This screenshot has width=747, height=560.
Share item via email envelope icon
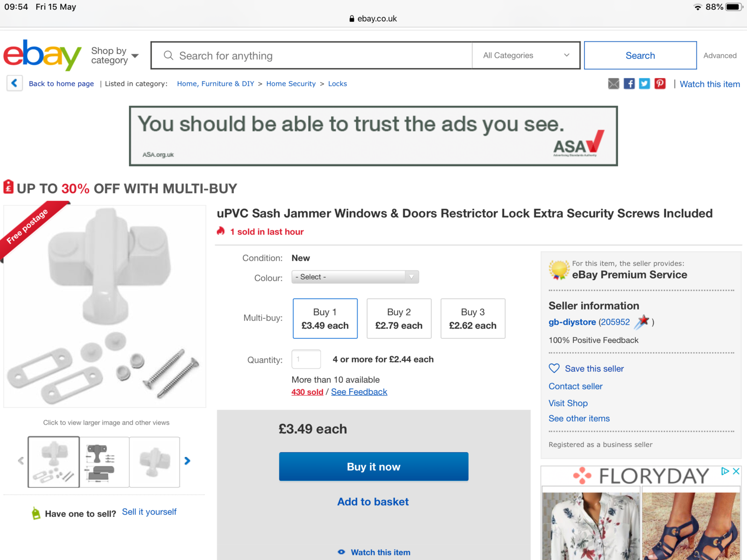tap(613, 84)
